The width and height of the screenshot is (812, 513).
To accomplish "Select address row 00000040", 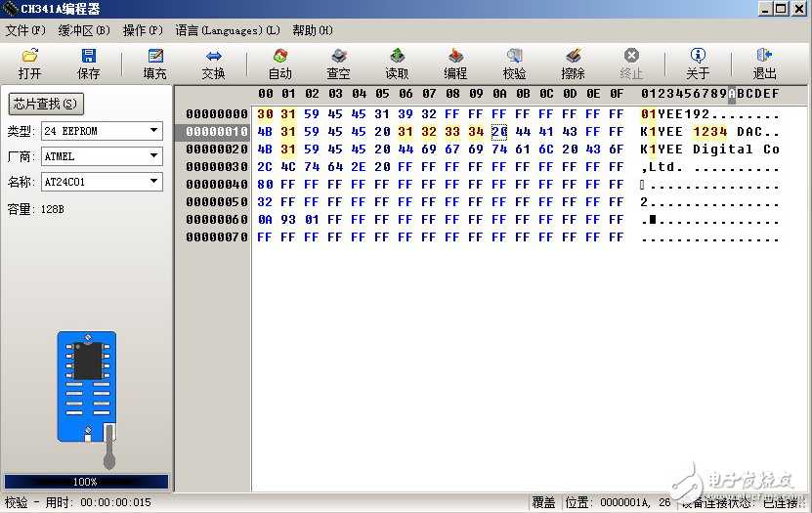I will pyautogui.click(x=217, y=185).
